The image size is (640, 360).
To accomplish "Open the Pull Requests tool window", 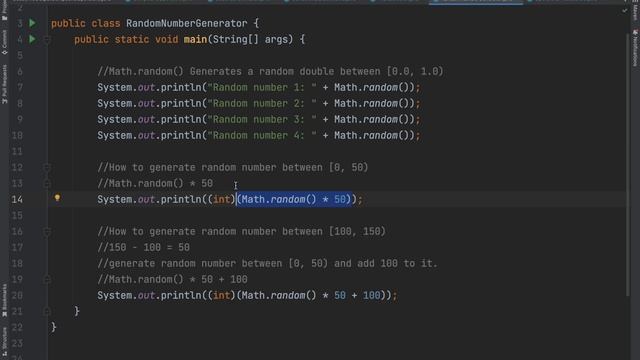I will coord(4,84).
